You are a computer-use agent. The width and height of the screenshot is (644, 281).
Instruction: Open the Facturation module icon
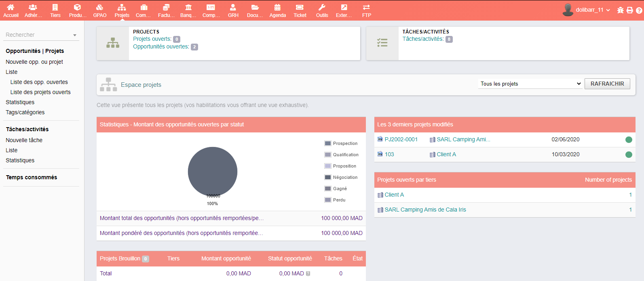(x=166, y=7)
